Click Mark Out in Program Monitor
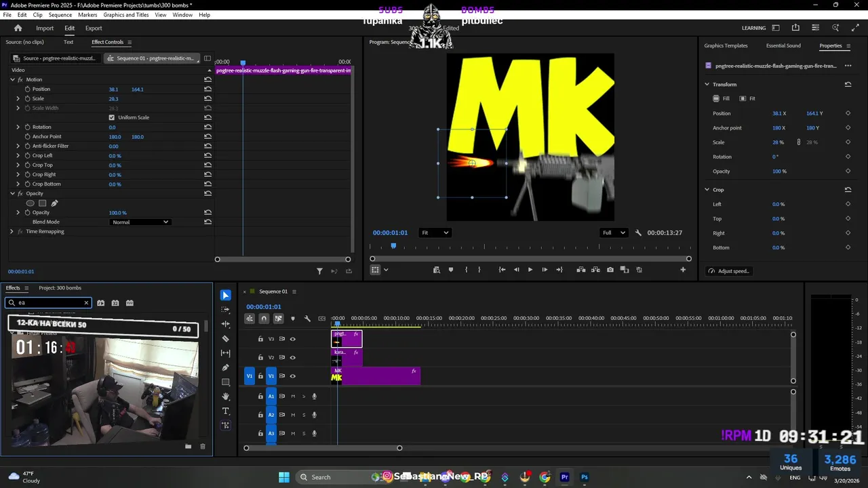The height and width of the screenshot is (488, 868). (479, 270)
